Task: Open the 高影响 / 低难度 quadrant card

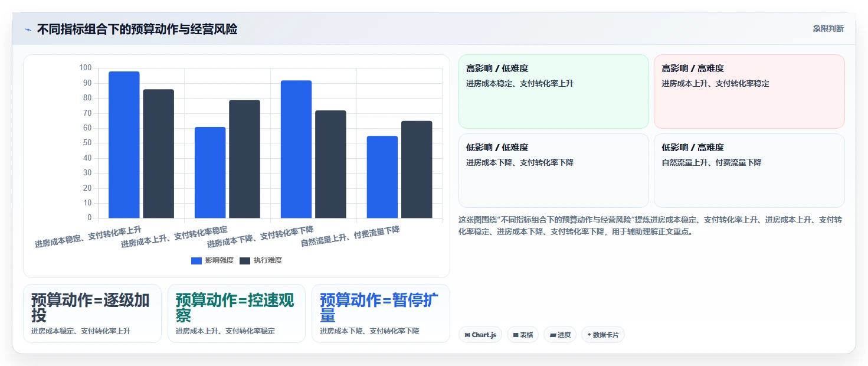Action: pyautogui.click(x=553, y=91)
